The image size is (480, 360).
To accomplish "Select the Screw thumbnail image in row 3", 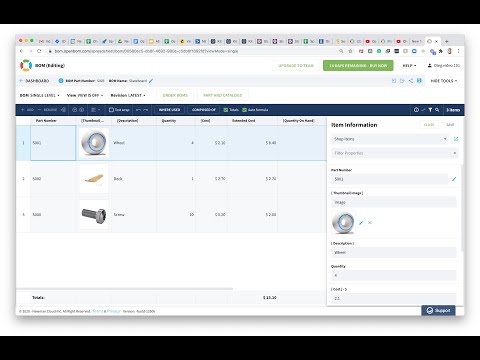I will [x=94, y=215].
